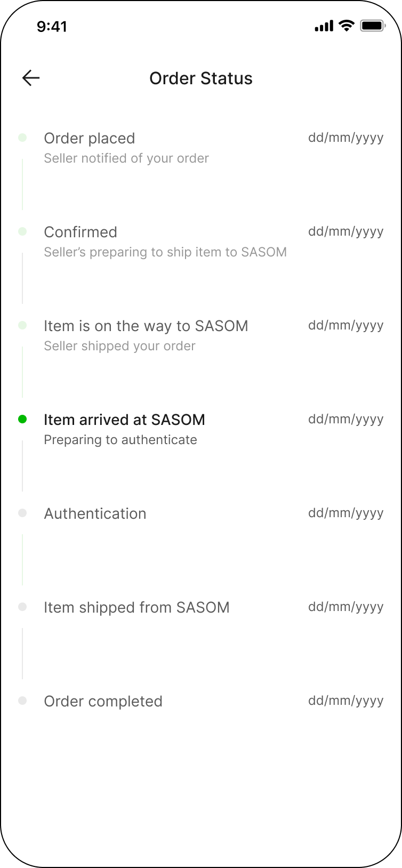Viewport: 402px width, 868px height.
Task: Click Preparing to authenticate subtitle
Action: (120, 439)
